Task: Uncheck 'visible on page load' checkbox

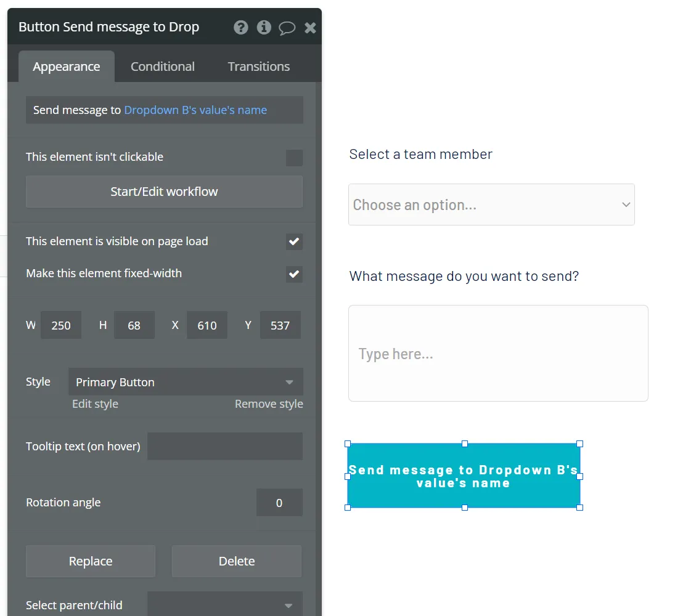Action: 294,241
